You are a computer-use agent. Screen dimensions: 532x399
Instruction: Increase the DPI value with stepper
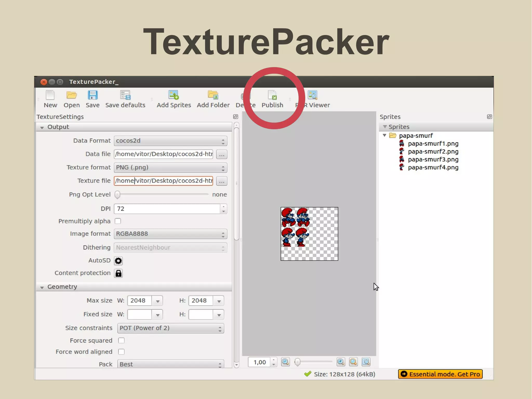pos(223,207)
